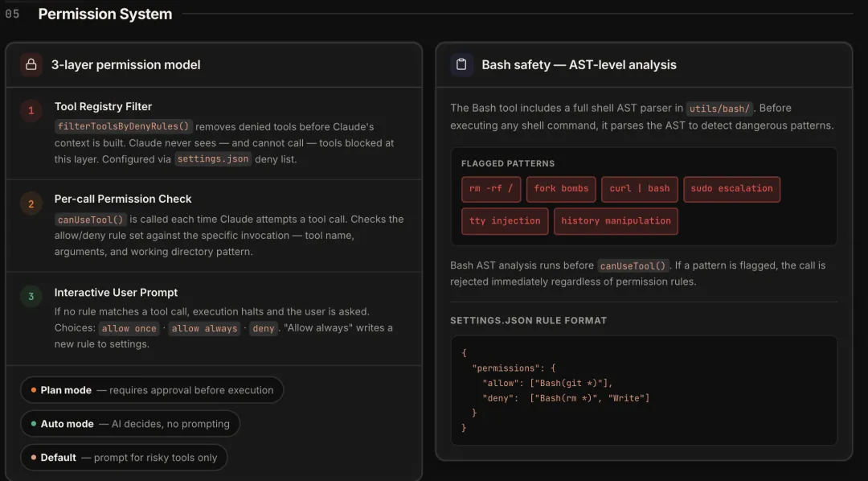Click the lock icon beside 3-layer permission model
Viewport: 868px width, 481px height.
(31, 64)
